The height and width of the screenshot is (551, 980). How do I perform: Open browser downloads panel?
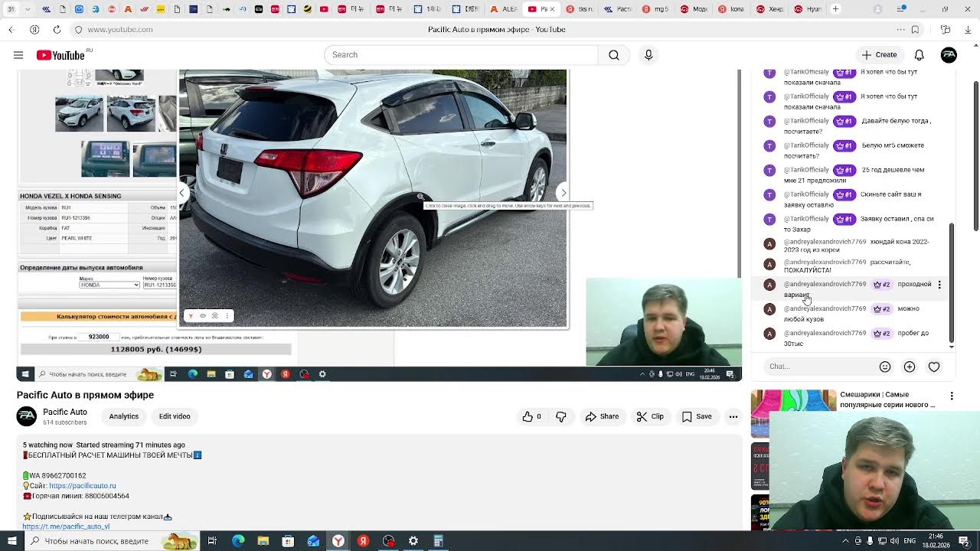(x=968, y=30)
